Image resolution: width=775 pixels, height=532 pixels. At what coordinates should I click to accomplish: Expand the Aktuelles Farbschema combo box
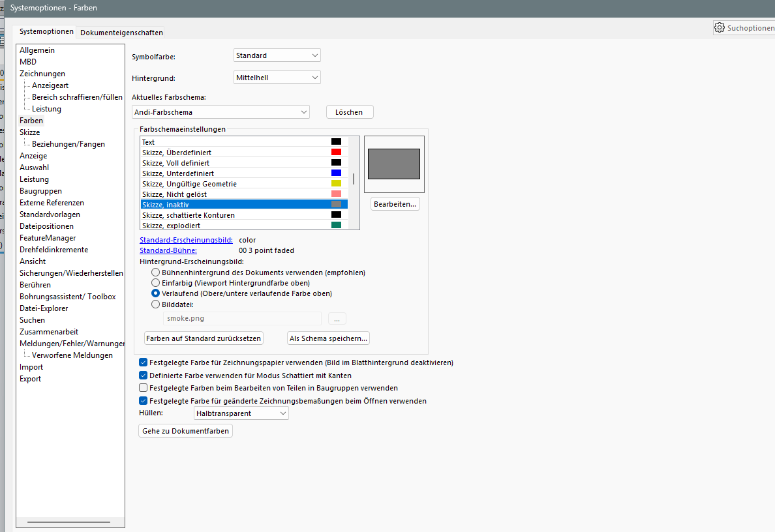[x=220, y=112]
